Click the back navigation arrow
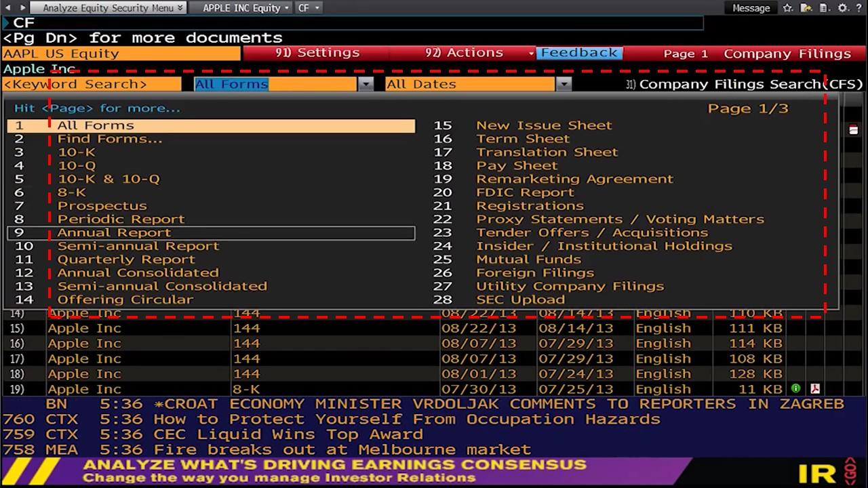This screenshot has height=488, width=868. [8, 7]
